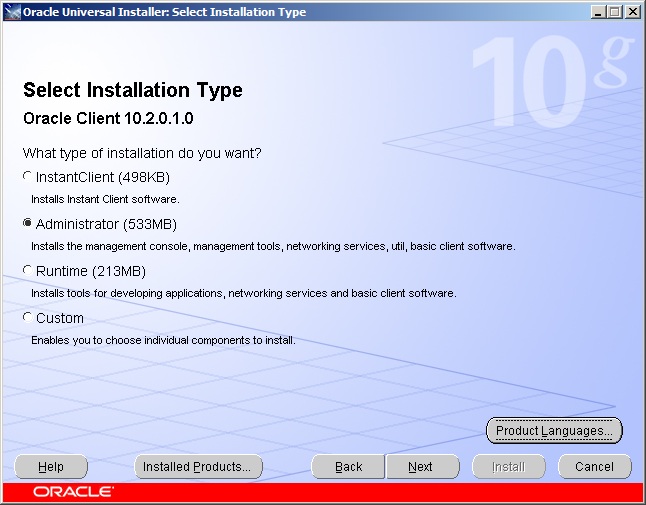The height and width of the screenshot is (505, 646).
Task: Minimize the Oracle Universal Installer window
Action: pos(598,12)
